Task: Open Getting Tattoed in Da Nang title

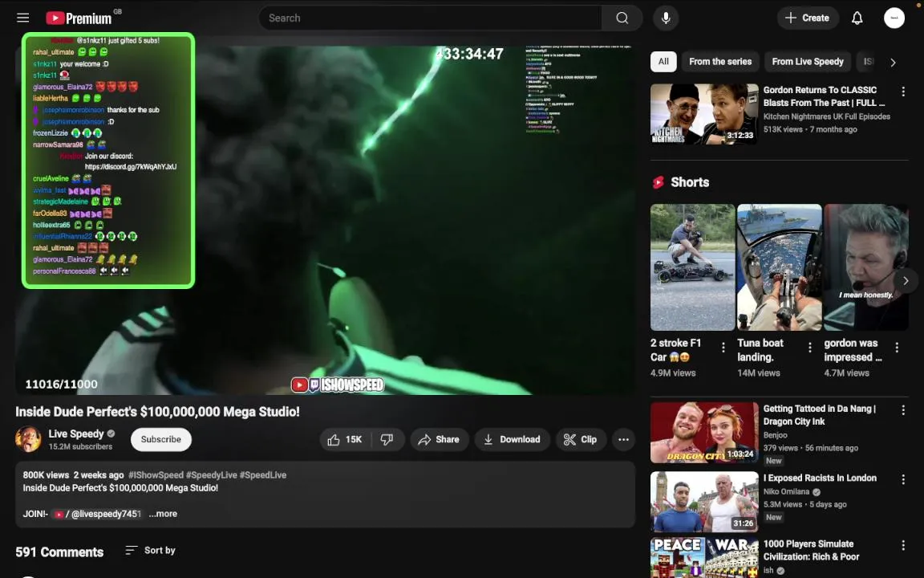Action: pyautogui.click(x=819, y=414)
